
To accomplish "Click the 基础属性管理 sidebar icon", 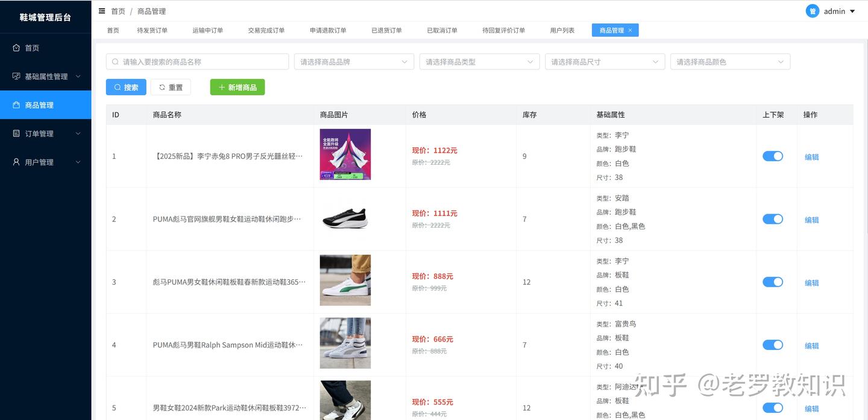I will click(x=16, y=76).
